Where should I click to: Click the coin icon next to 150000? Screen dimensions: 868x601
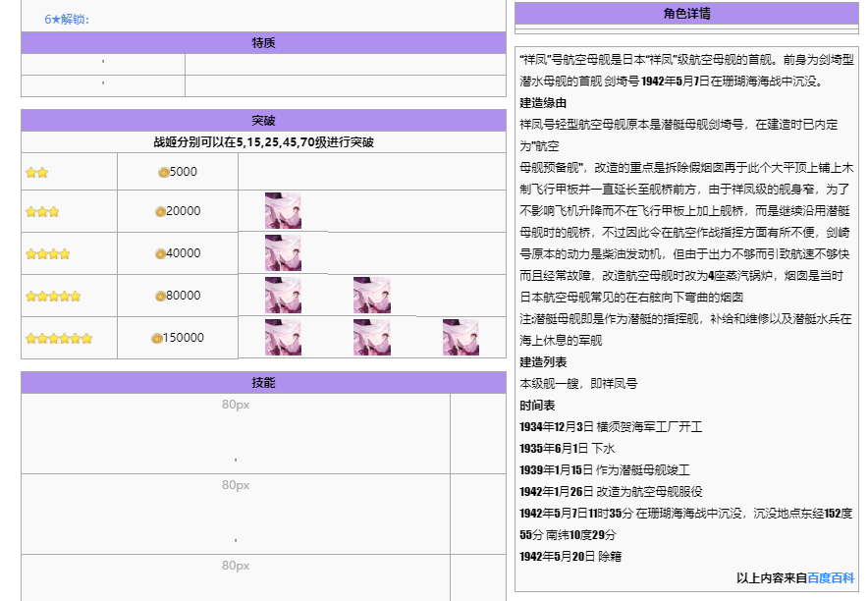pos(156,338)
